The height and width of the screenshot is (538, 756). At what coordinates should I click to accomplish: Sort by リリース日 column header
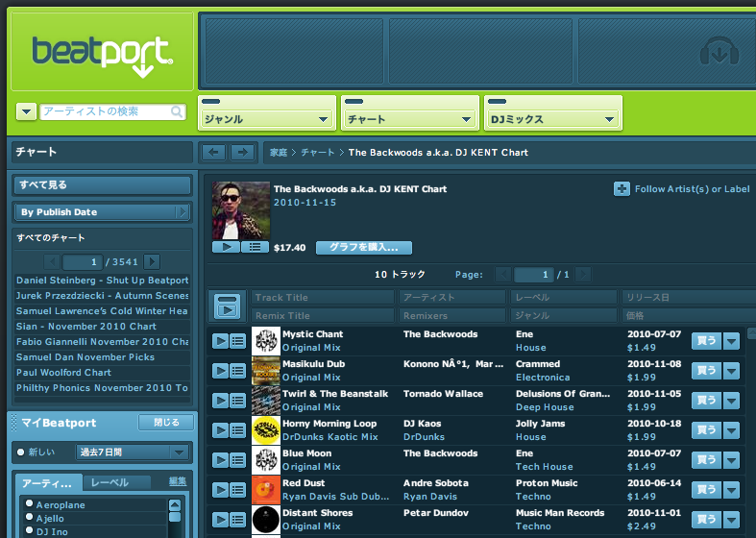[x=689, y=298]
